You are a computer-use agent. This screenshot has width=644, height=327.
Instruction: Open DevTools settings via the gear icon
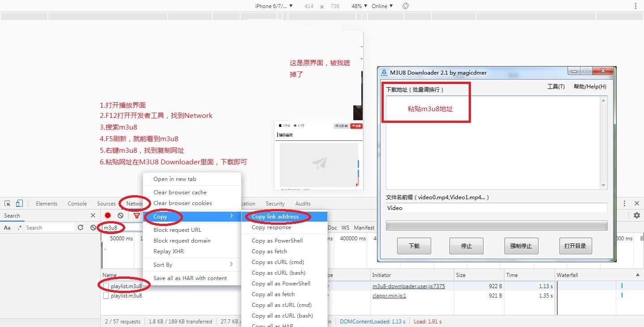(x=637, y=215)
